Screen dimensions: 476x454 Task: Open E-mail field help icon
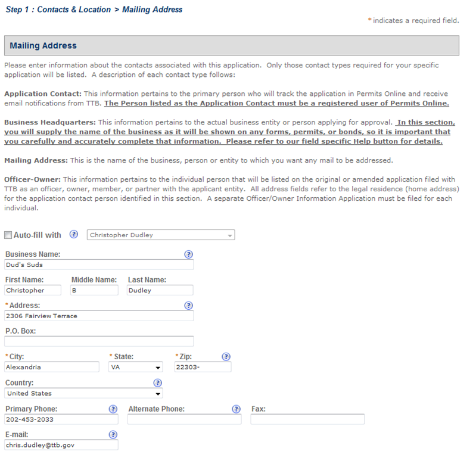pyautogui.click(x=113, y=435)
